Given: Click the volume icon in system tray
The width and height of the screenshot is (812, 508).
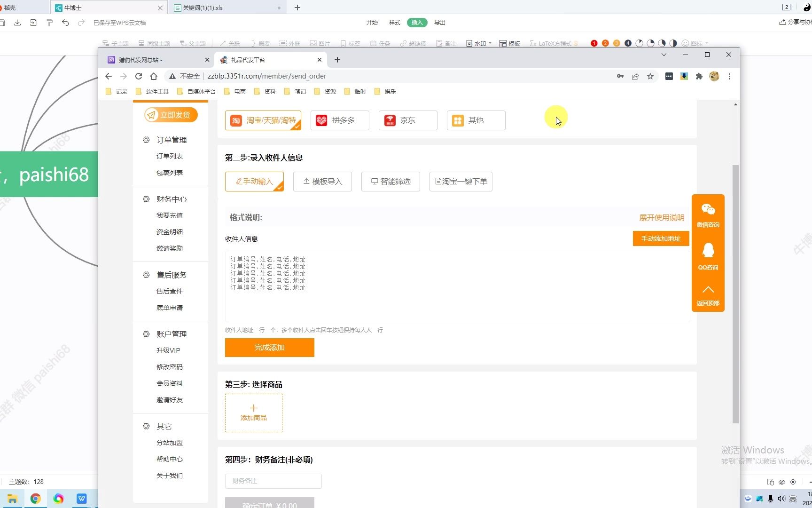Looking at the screenshot, I should pyautogui.click(x=781, y=499).
